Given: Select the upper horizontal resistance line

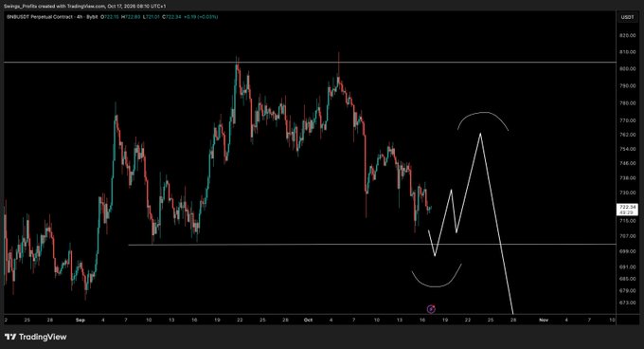Looking at the screenshot, I should (x=310, y=63).
